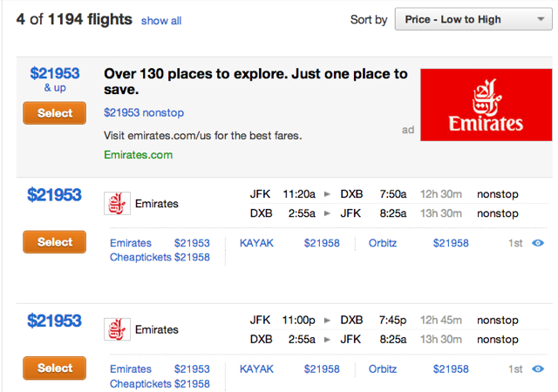
Task: Choose Cheaptickets $21958 for first flight
Action: point(160,257)
